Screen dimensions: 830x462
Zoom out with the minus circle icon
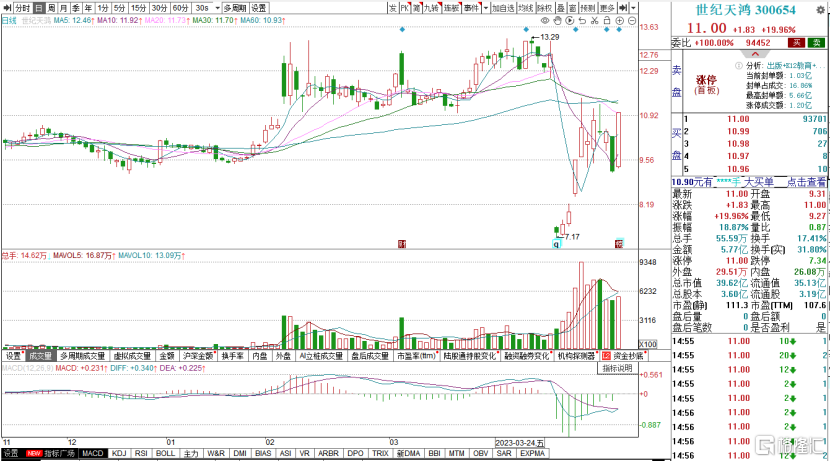click(632, 21)
